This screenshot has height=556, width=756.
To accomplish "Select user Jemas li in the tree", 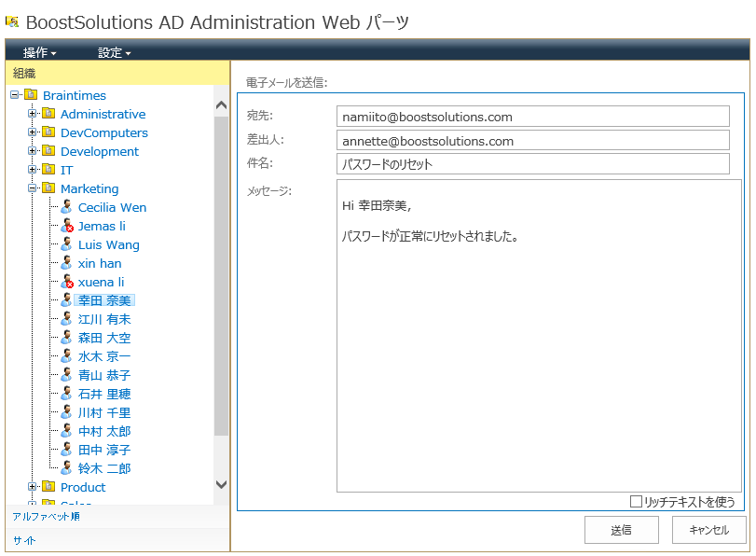I will point(102,226).
